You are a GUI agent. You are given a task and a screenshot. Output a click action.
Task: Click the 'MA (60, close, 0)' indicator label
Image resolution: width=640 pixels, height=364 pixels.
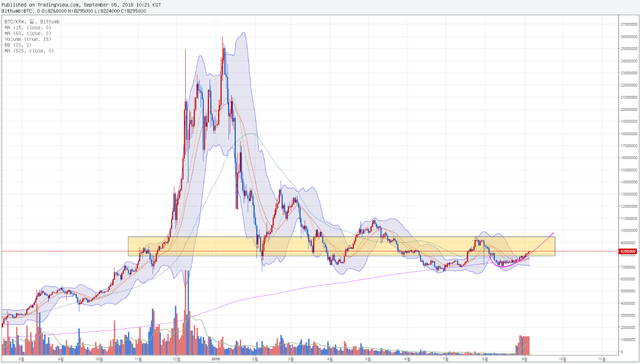click(x=27, y=33)
